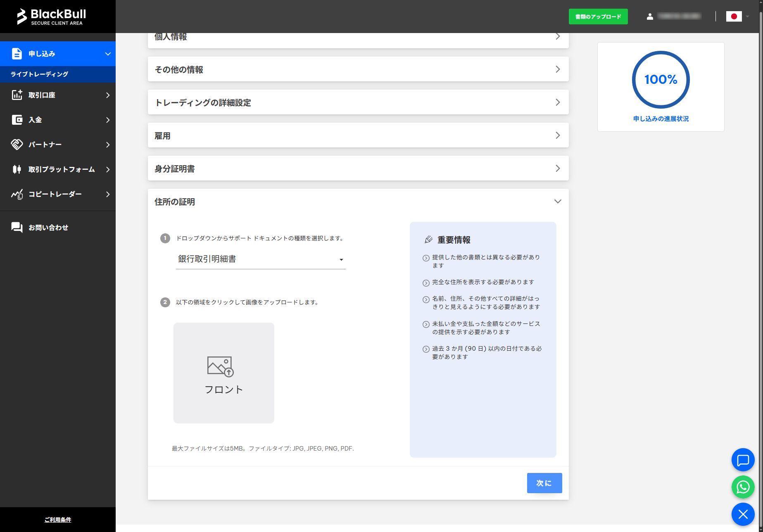Click the フロント image upload area

(x=223, y=373)
